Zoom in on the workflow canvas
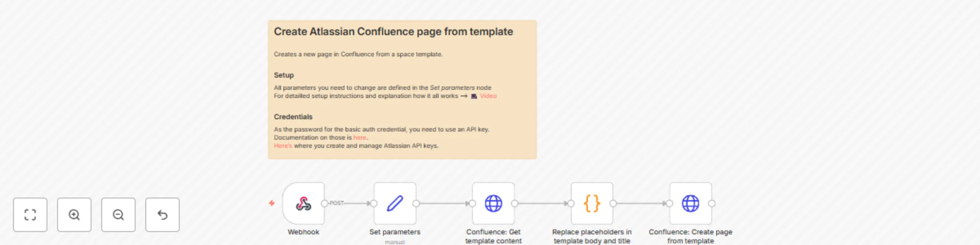The height and width of the screenshot is (245, 980). (74, 215)
